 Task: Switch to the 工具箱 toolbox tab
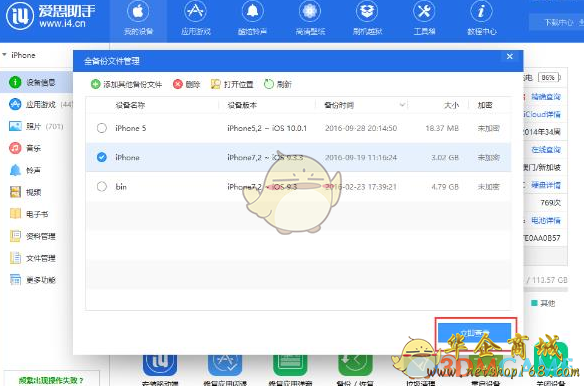point(424,19)
